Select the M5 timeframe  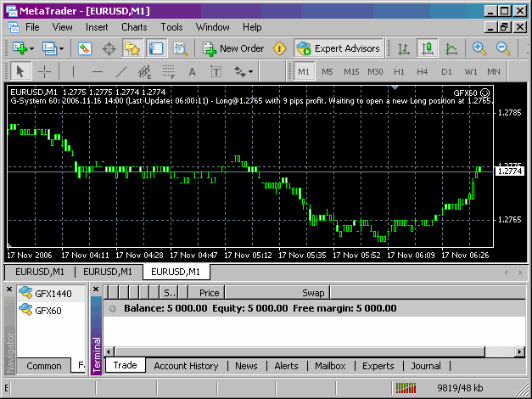[327, 71]
